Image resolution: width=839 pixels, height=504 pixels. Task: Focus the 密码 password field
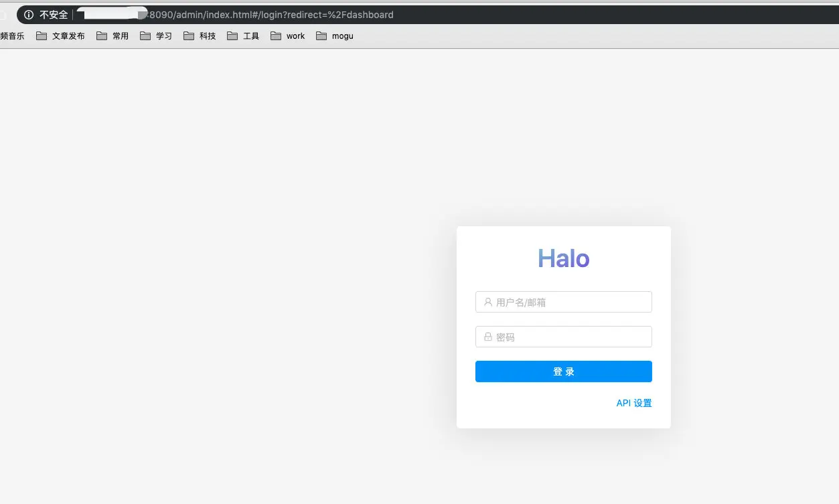563,337
